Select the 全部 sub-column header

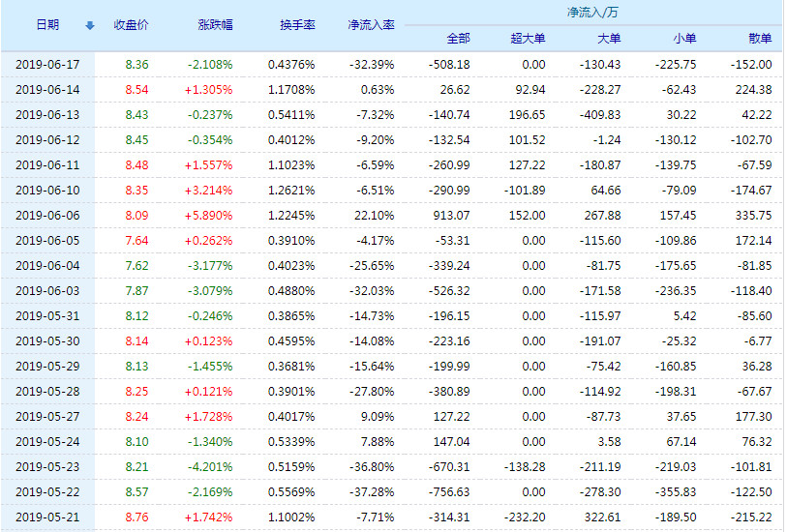[x=458, y=39]
